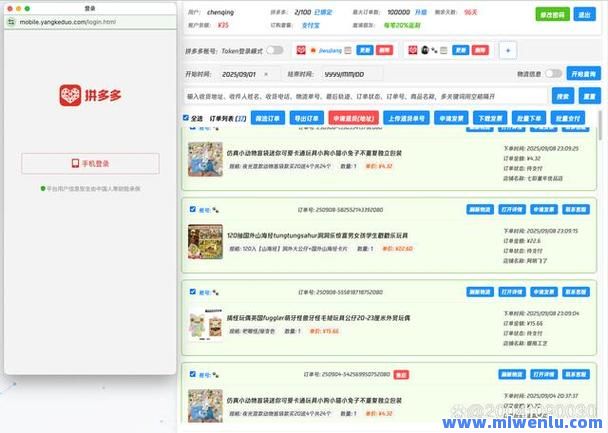The width and height of the screenshot is (608, 433).
Task: Click the 申请发票 toolbar button
Action: (451, 118)
